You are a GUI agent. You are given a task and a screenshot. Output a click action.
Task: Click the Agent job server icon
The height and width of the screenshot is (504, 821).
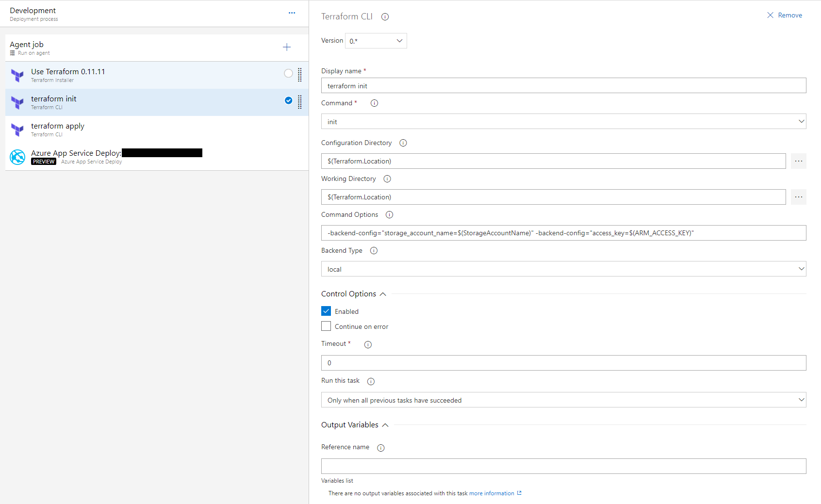click(x=13, y=53)
